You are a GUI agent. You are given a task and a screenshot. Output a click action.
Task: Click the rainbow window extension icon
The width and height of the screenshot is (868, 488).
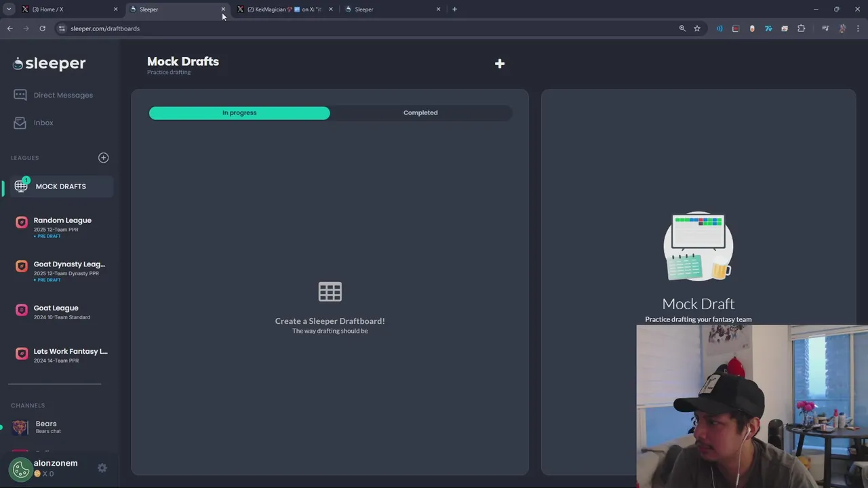tap(785, 28)
